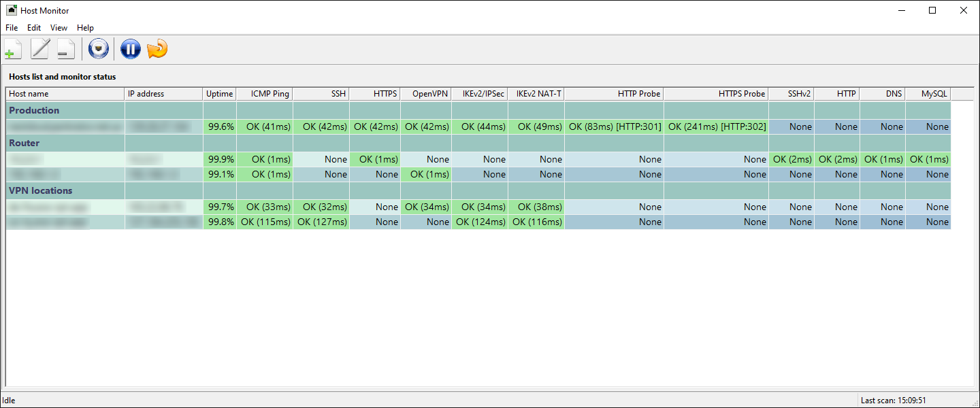This screenshot has height=408, width=980.
Task: Click the OK (2ms) SSHv2 cell
Action: coord(791,159)
